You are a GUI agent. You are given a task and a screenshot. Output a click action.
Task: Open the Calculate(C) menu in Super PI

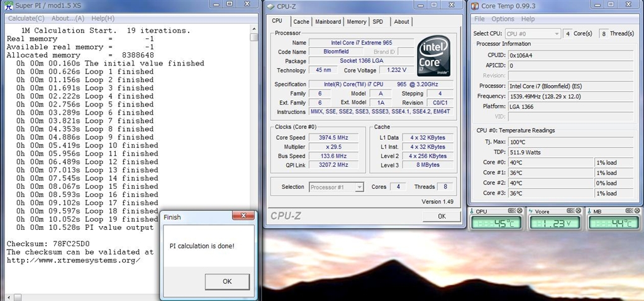(x=26, y=18)
